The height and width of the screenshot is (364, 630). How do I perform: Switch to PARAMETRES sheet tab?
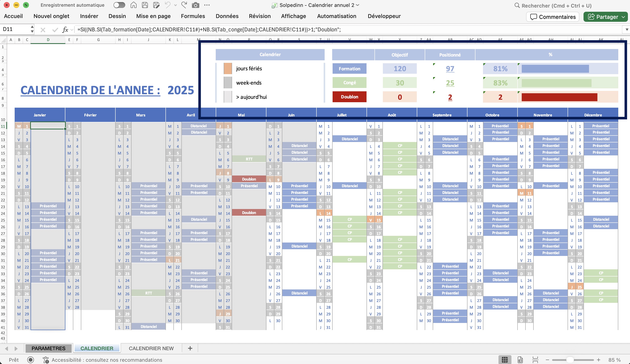pyautogui.click(x=48, y=348)
